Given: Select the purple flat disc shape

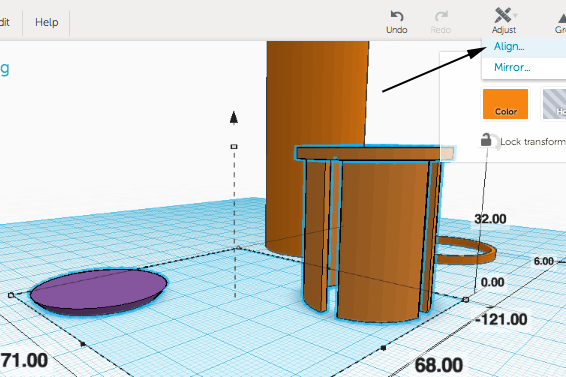Looking at the screenshot, I should tap(98, 291).
